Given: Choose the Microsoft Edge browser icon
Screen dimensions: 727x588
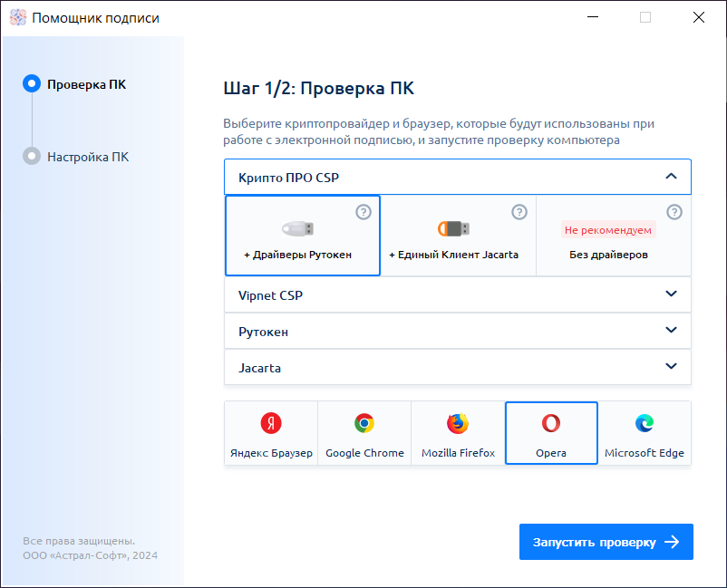Looking at the screenshot, I should (645, 423).
